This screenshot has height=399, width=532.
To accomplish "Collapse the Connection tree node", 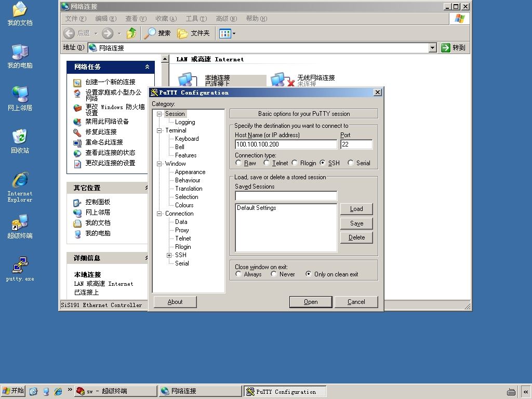I will click(x=159, y=214).
